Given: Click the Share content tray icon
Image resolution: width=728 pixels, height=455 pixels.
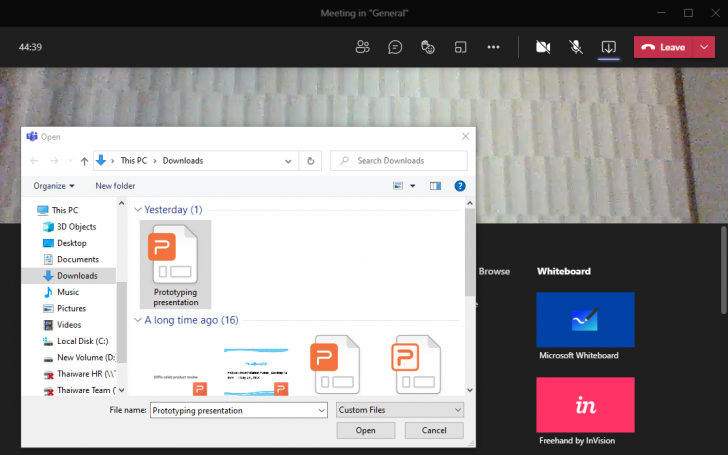Looking at the screenshot, I should pos(609,47).
